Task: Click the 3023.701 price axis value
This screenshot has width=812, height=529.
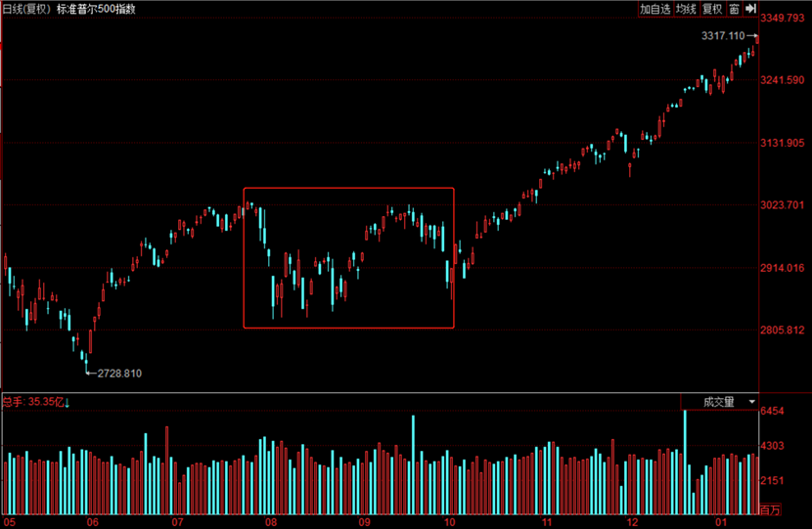Action: [783, 205]
